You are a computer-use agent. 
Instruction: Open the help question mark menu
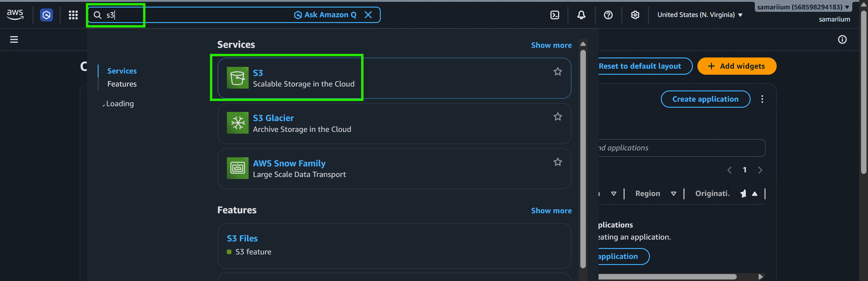pyautogui.click(x=608, y=15)
